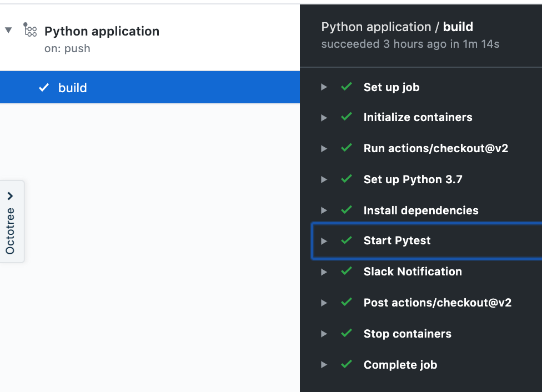This screenshot has height=392, width=542.
Task: Click the white checkmark icon beside build
Action: click(44, 88)
